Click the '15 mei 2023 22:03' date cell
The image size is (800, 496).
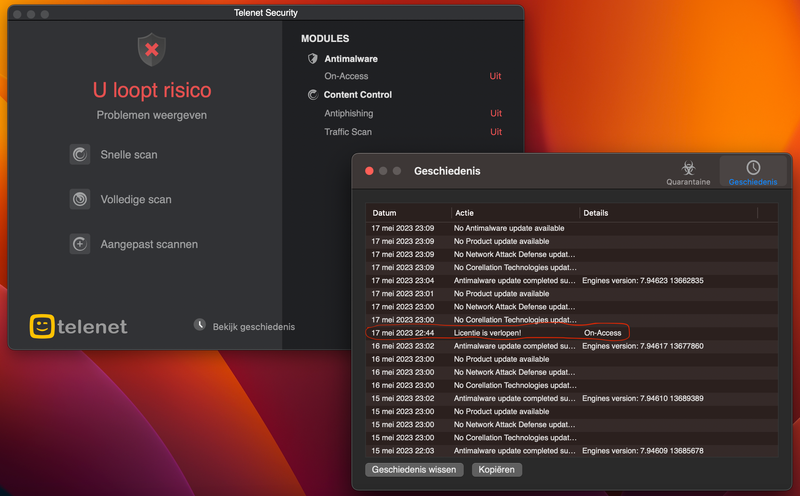403,451
